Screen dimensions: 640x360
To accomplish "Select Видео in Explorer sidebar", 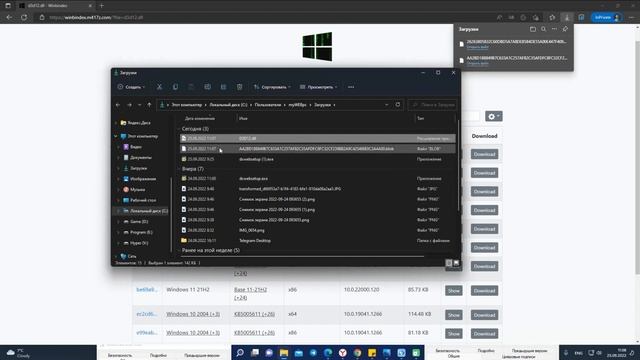I will pyautogui.click(x=136, y=147).
